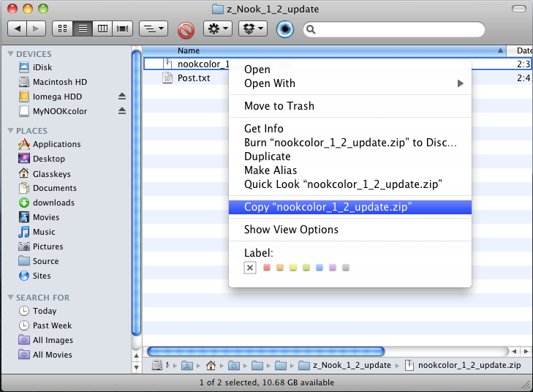The height and width of the screenshot is (392, 533).
Task: Click the red prohibited-sign toolbar icon
Action: click(x=186, y=29)
